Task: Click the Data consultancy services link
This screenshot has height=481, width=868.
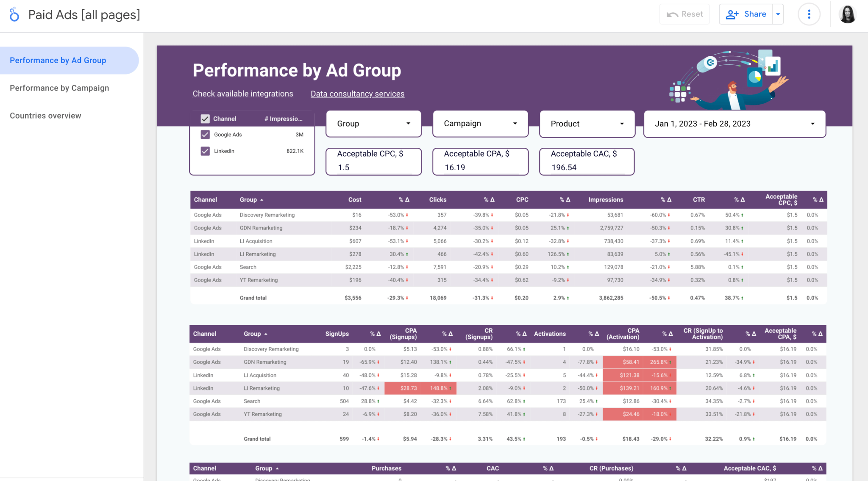Action: [x=357, y=94]
